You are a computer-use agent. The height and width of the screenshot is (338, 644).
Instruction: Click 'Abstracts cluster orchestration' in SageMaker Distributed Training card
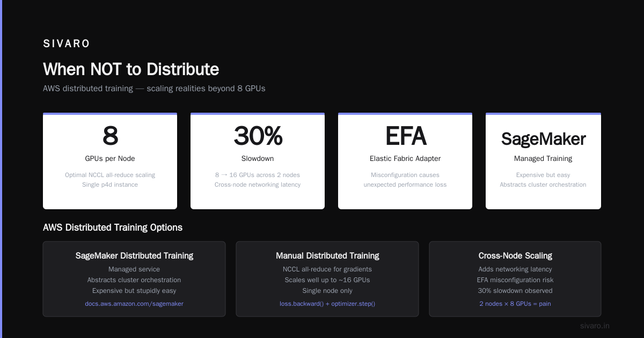(134, 280)
